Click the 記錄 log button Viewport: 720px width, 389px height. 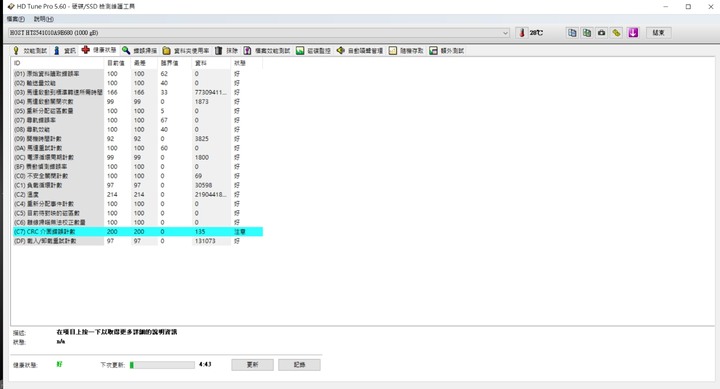tap(299, 365)
